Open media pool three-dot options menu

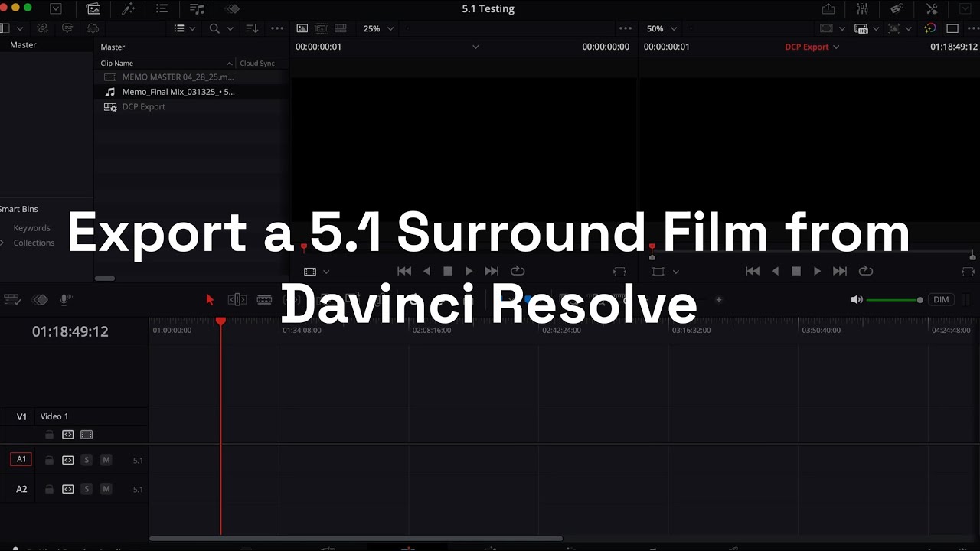(x=276, y=28)
